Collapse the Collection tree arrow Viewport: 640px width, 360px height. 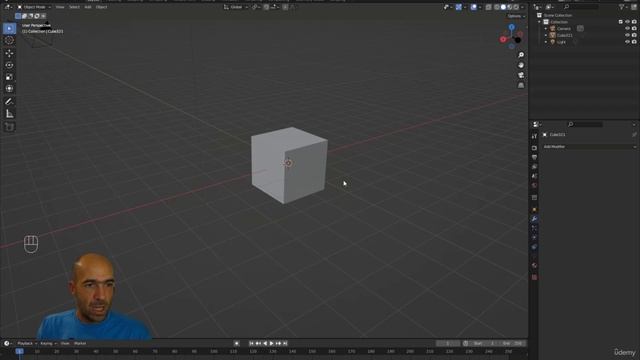[540, 22]
